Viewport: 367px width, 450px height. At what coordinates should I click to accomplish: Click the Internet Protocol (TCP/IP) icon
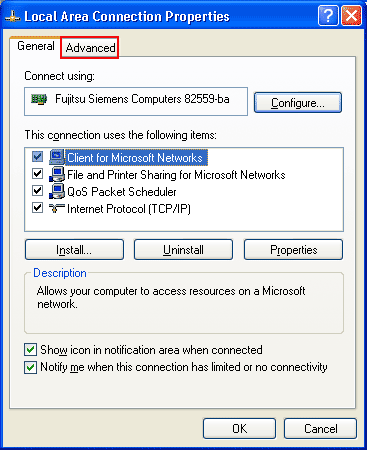tap(57, 208)
